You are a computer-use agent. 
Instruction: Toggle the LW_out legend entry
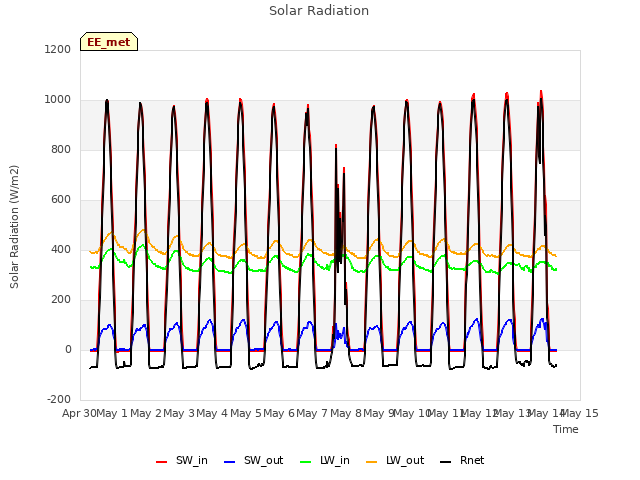click(x=395, y=460)
